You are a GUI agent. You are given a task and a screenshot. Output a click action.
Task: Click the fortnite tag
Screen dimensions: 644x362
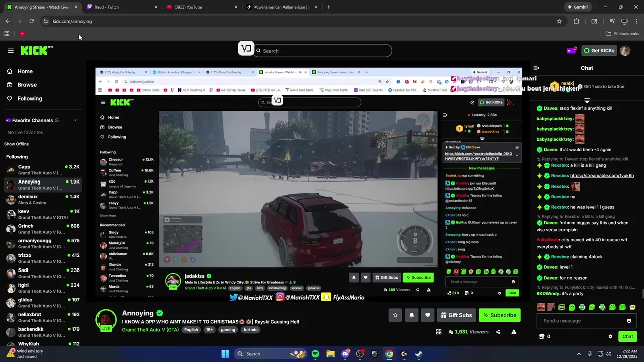click(250, 330)
